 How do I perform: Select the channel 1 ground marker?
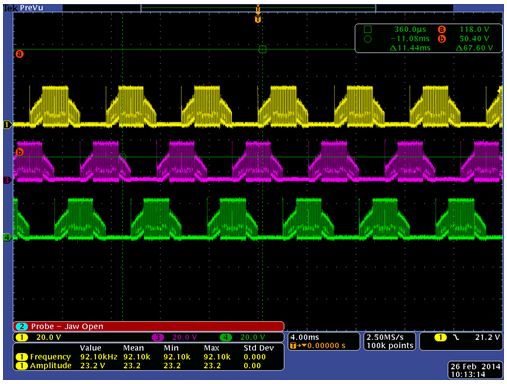coord(7,125)
